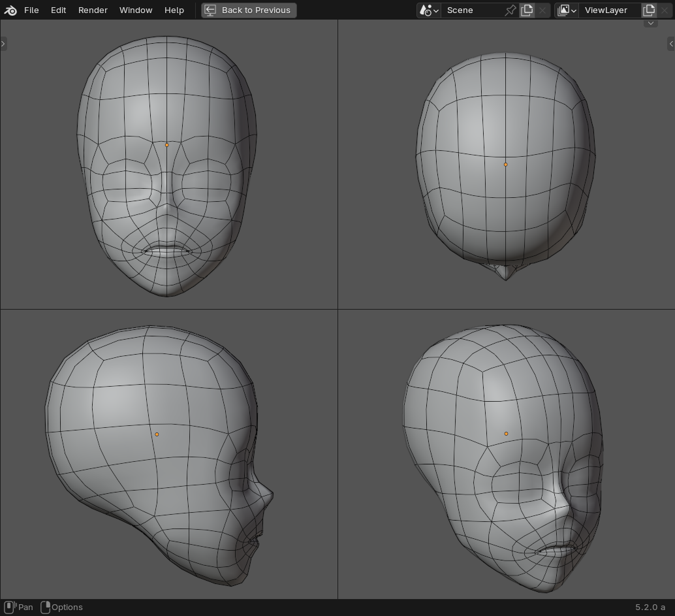Click the Back to Previous button
The height and width of the screenshot is (616, 675).
point(249,10)
